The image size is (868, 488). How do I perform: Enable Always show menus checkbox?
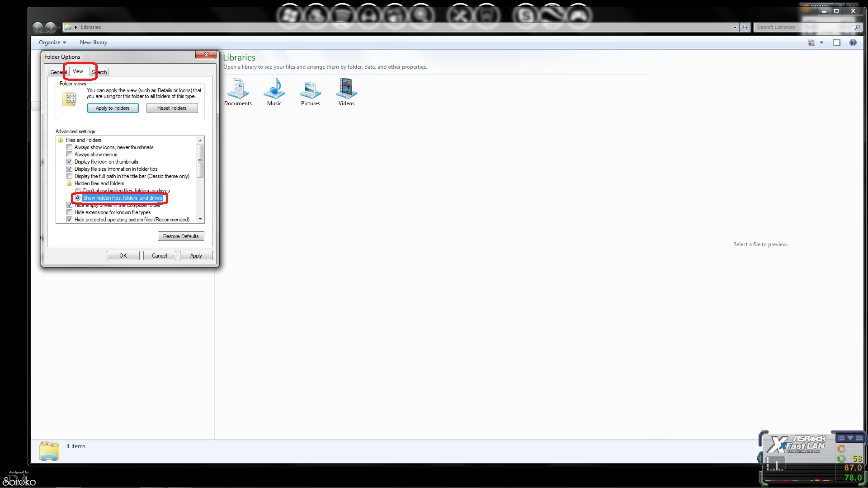[70, 155]
